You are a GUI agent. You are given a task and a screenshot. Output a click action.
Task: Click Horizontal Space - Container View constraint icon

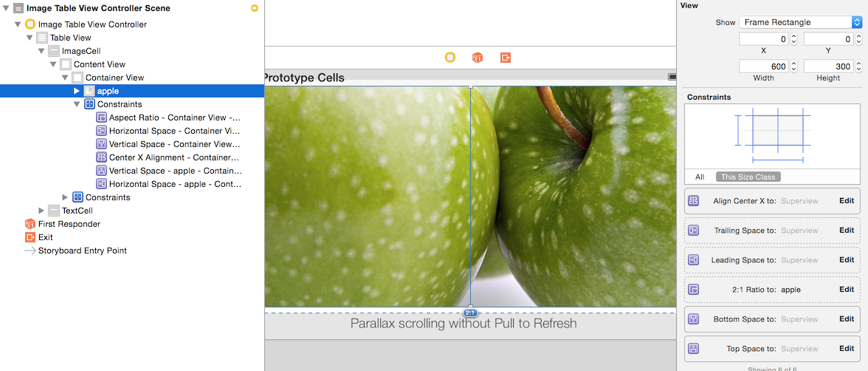click(x=101, y=131)
